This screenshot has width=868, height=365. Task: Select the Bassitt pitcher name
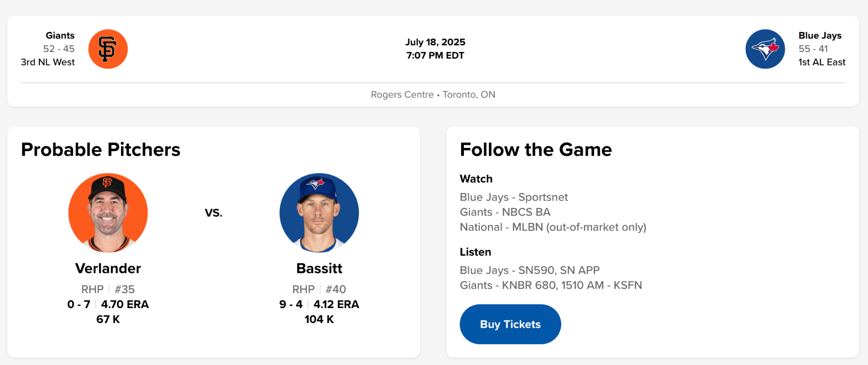(x=319, y=268)
